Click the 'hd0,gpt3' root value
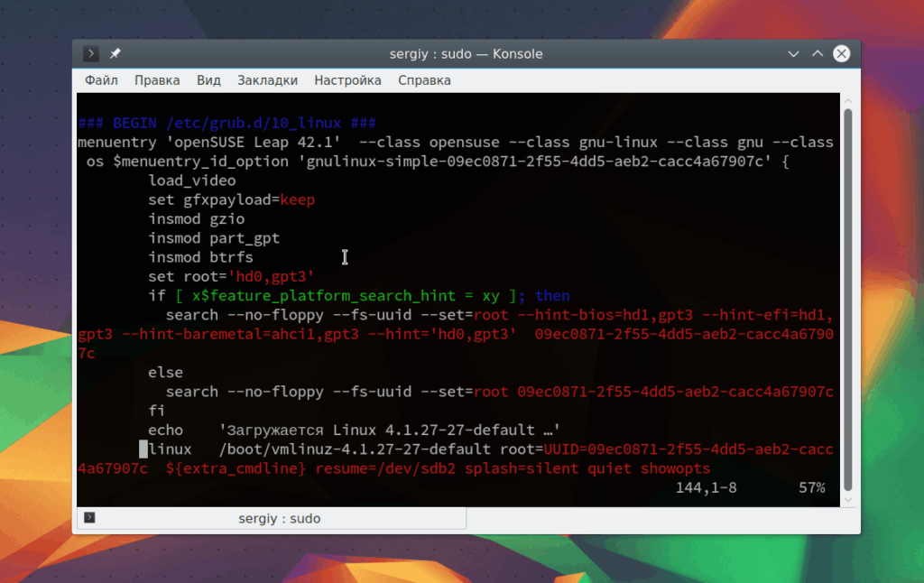This screenshot has width=924, height=583. click(x=272, y=276)
